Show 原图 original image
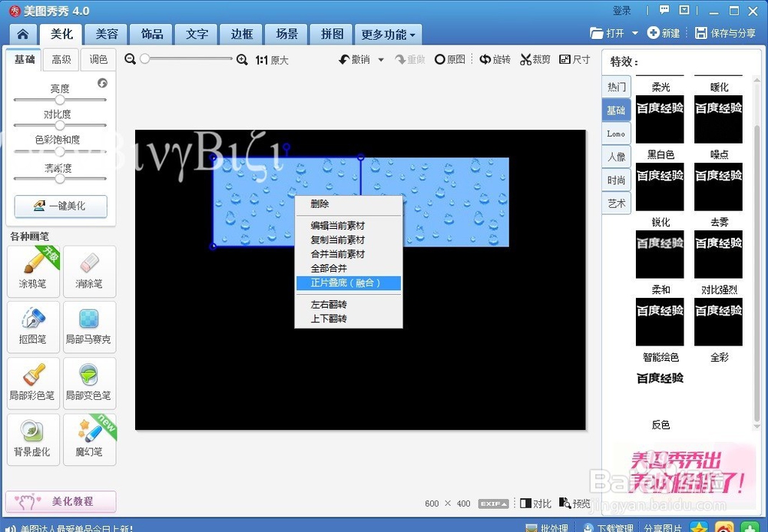 (450, 60)
